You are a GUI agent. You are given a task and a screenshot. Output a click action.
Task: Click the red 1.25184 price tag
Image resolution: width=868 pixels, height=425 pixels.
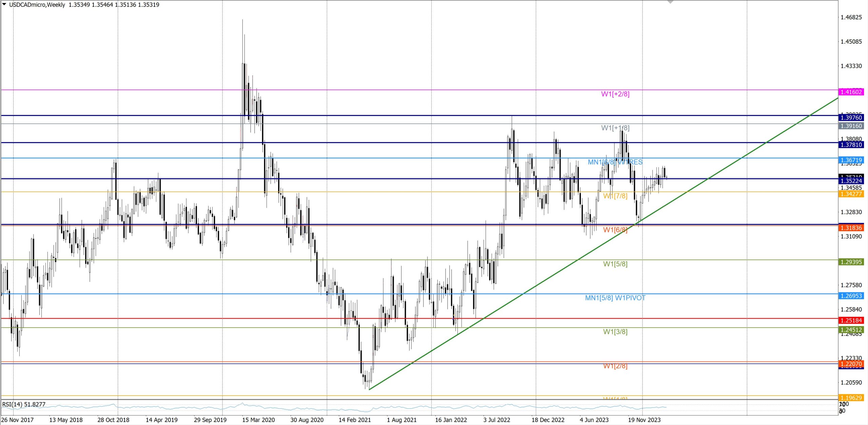point(851,321)
